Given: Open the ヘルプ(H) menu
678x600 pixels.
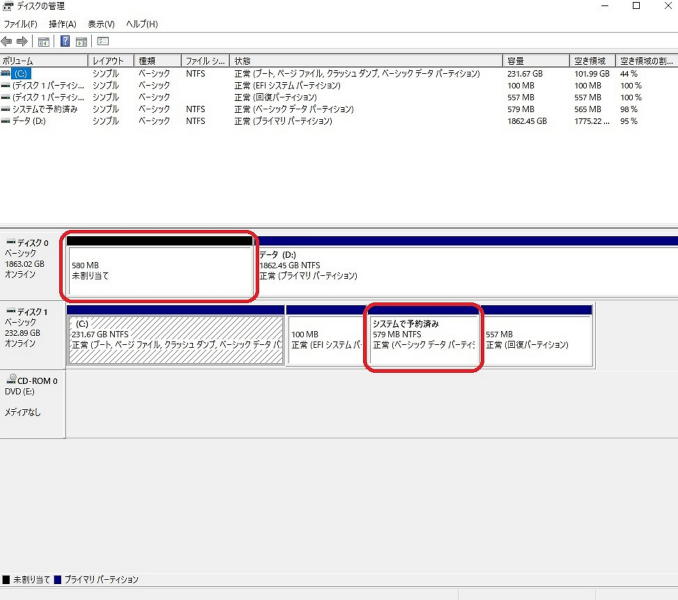Looking at the screenshot, I should click(x=142, y=24).
